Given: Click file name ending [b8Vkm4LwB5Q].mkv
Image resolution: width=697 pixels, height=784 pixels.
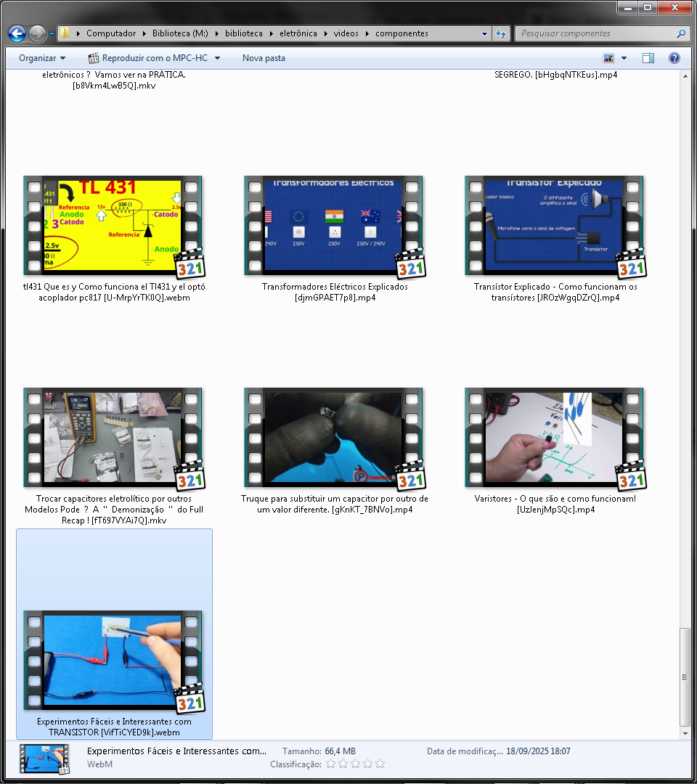Looking at the screenshot, I should 114,80.
